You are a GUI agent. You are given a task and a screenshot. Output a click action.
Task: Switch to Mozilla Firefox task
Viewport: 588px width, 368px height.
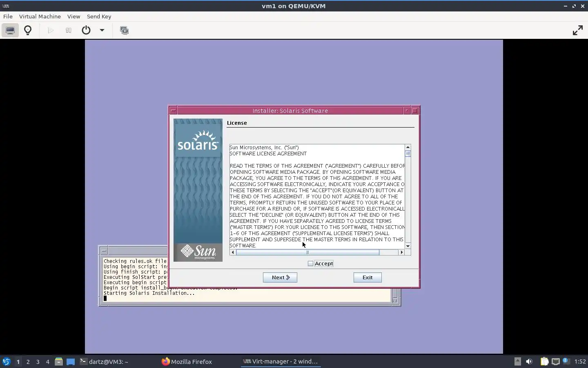point(187,361)
